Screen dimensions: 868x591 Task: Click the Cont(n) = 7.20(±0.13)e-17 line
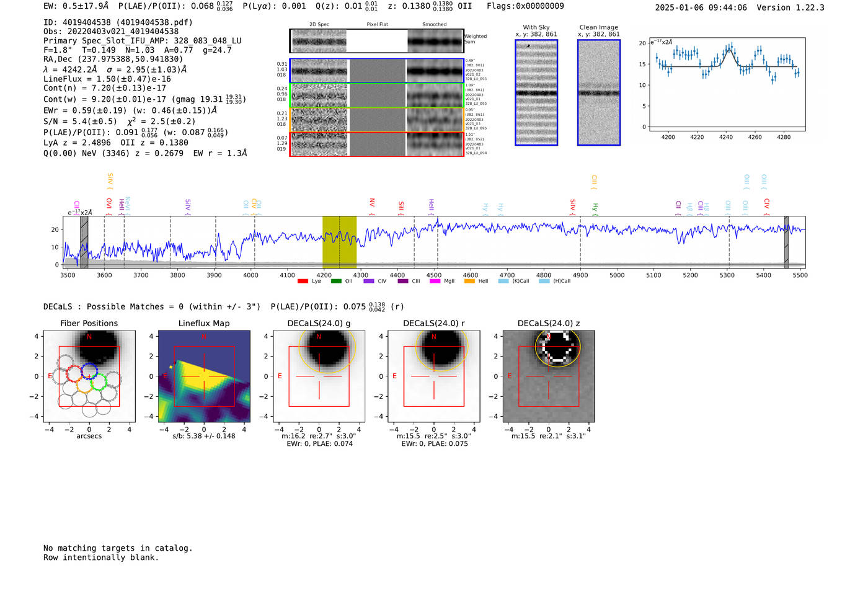pos(105,88)
